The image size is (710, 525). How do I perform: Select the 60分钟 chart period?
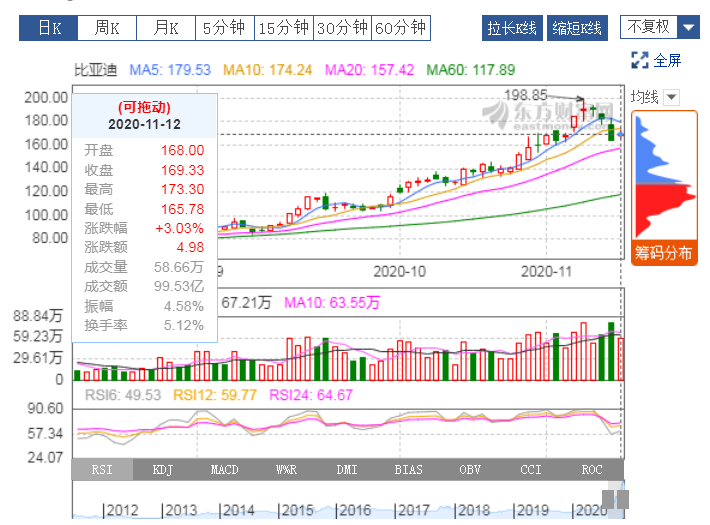pos(401,28)
